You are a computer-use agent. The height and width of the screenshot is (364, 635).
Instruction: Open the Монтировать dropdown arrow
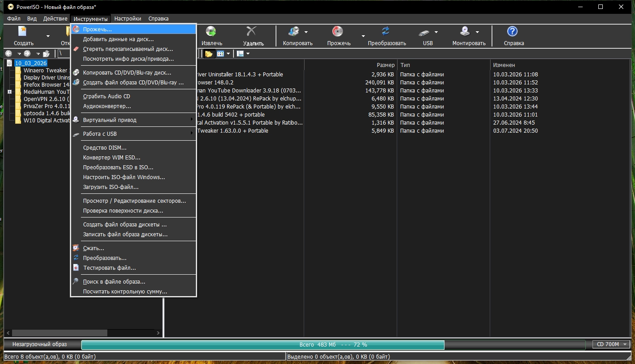pyautogui.click(x=477, y=32)
